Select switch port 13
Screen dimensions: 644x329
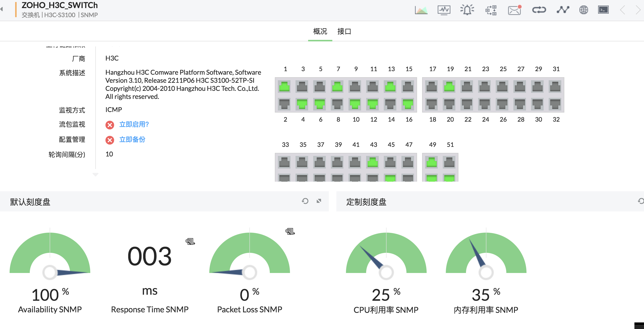click(390, 87)
